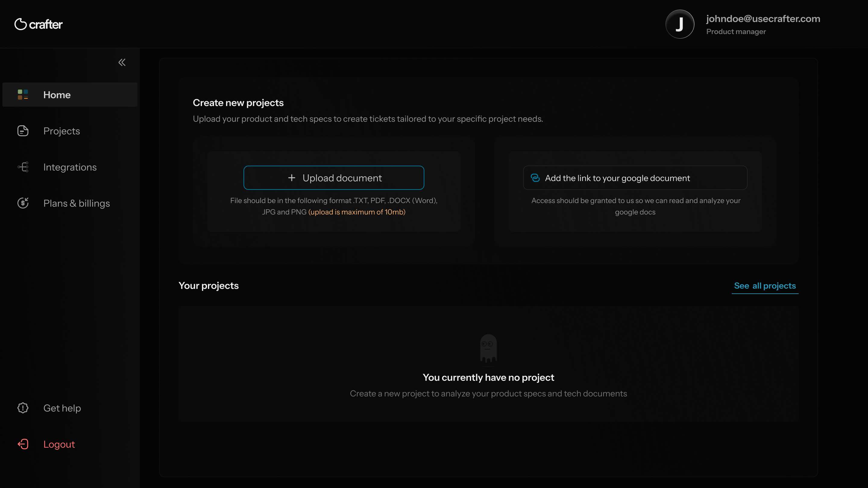The height and width of the screenshot is (488, 868).
Task: Click the johndoe@usecrafter.com account email
Action: point(763,19)
